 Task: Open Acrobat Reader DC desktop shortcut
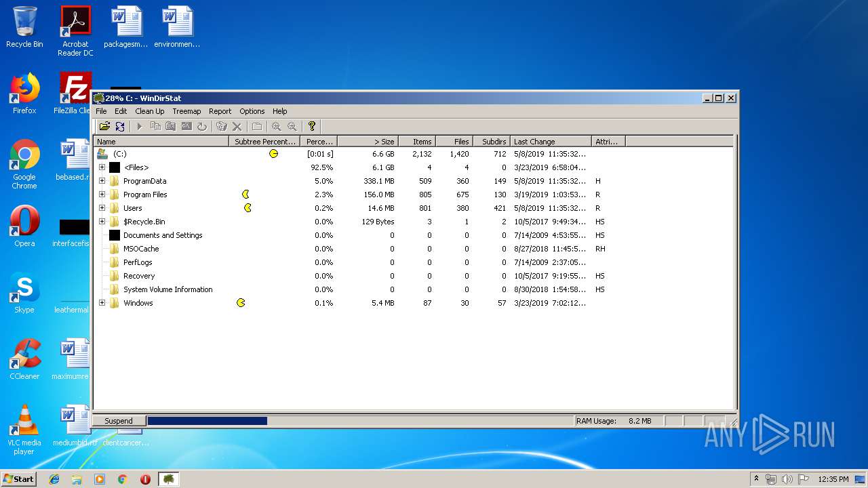[75, 31]
